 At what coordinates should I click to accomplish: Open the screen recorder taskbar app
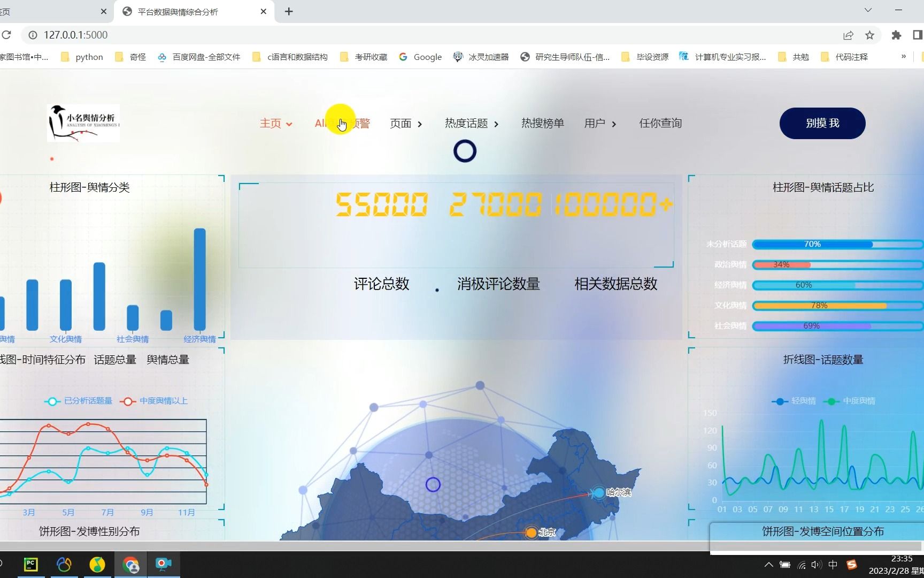164,565
